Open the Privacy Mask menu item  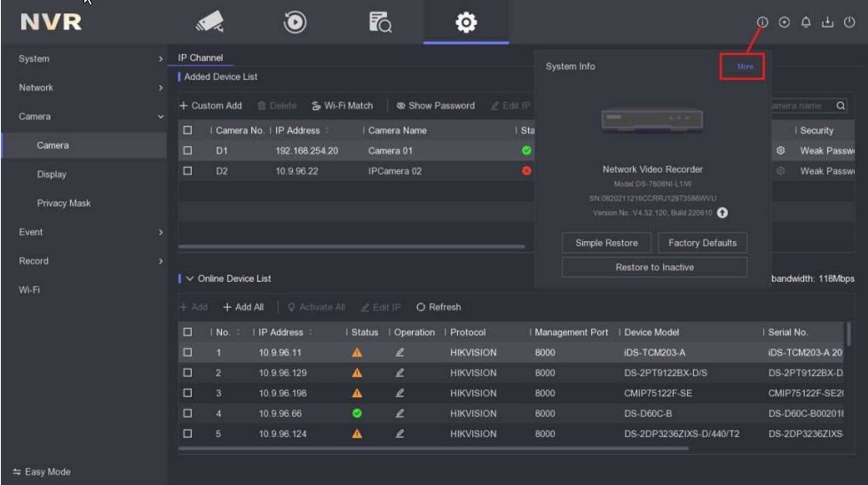tap(64, 203)
